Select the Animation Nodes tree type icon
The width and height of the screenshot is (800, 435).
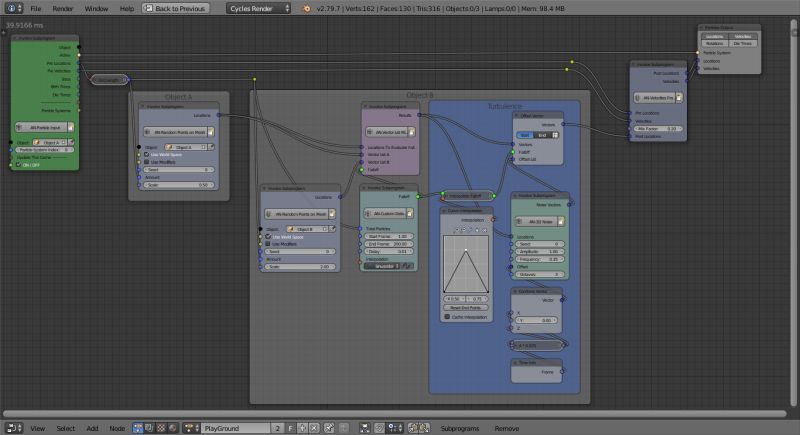[x=138, y=428]
